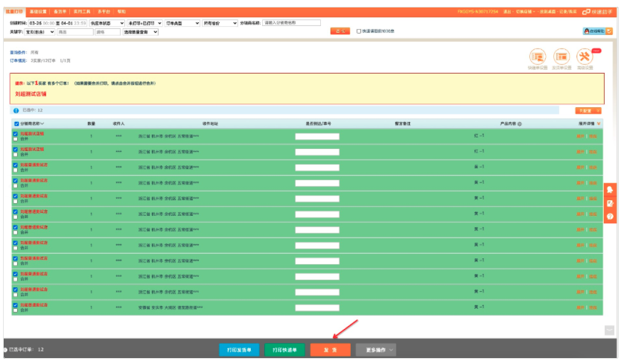Check the 合并 checkbox in first order row
Screen dimensions: 627x364
pyautogui.click(x=16, y=140)
